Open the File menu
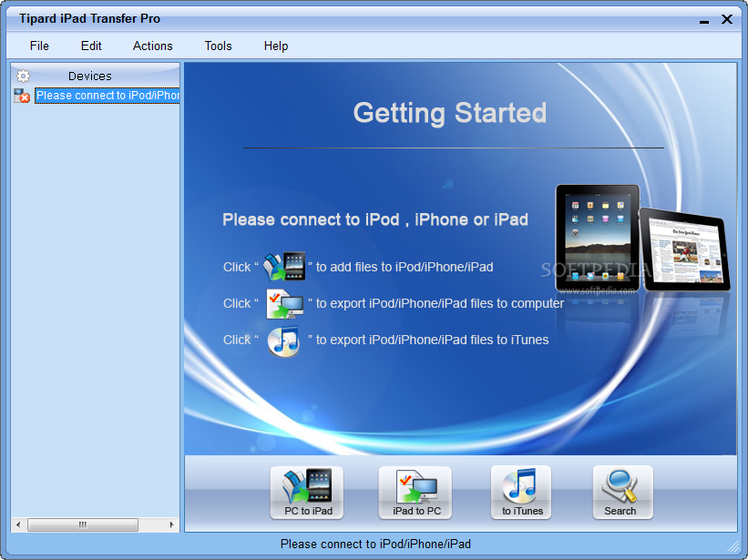 [39, 46]
